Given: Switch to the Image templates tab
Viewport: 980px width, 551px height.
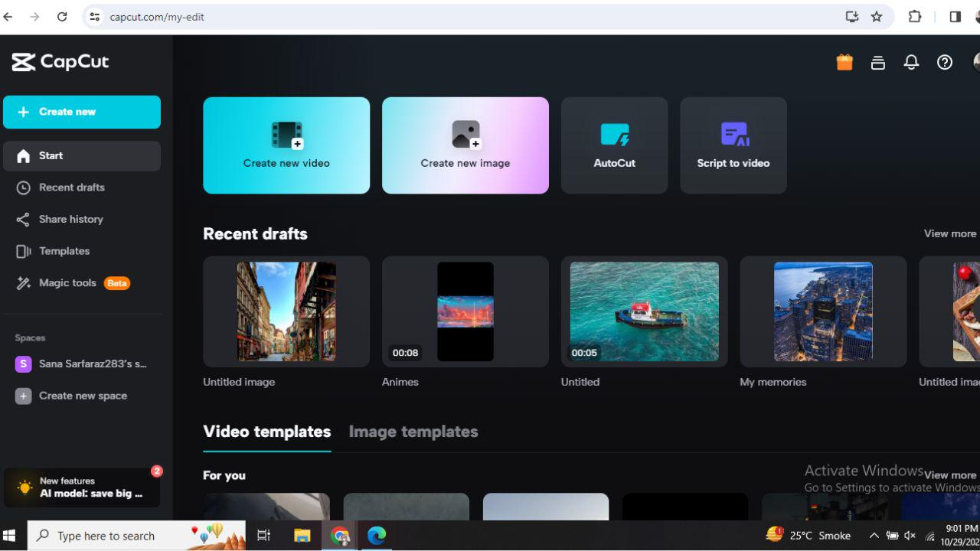Looking at the screenshot, I should tap(413, 431).
